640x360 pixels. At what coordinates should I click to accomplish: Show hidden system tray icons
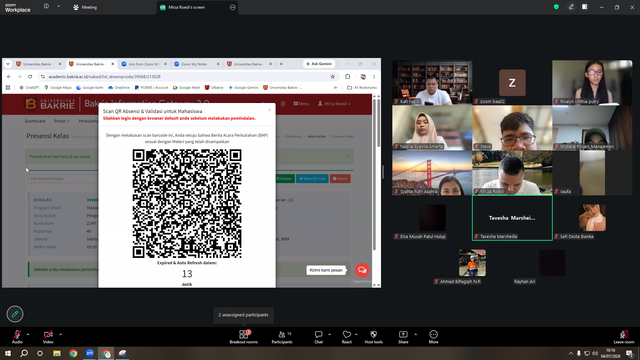[571, 353]
